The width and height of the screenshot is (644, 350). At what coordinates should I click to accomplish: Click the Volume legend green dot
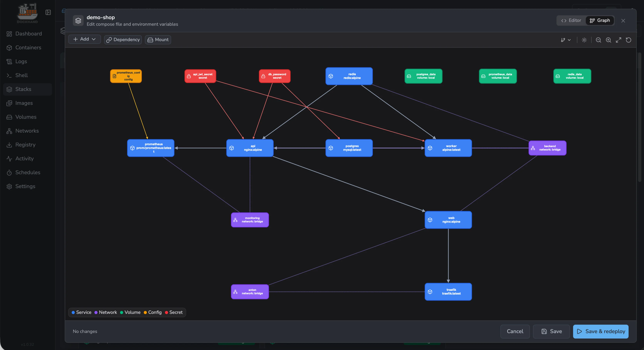point(122,312)
